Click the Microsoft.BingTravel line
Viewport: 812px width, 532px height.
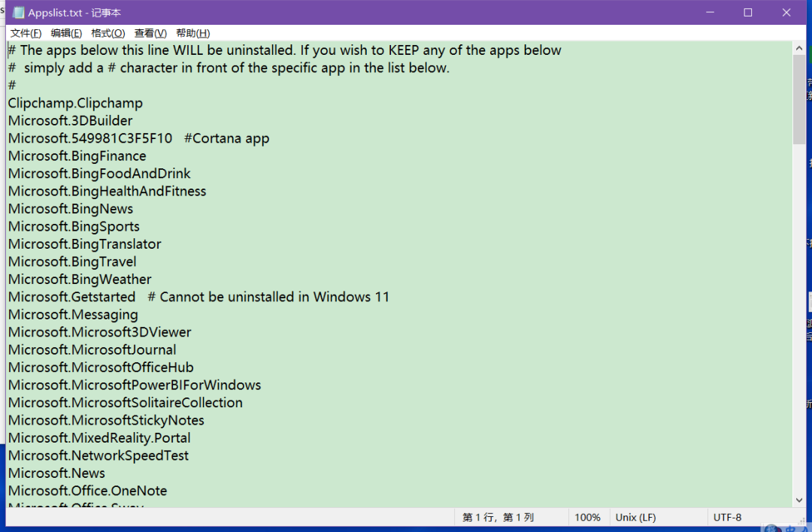72,261
